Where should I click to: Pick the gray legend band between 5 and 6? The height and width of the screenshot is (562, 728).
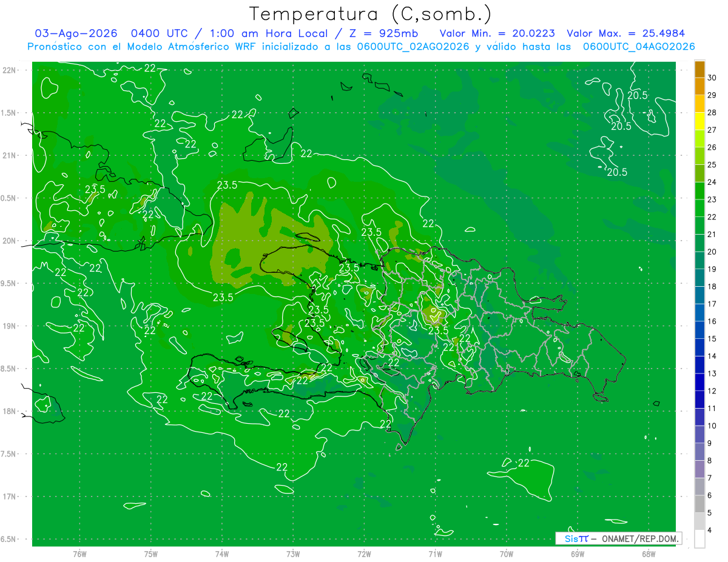699,504
